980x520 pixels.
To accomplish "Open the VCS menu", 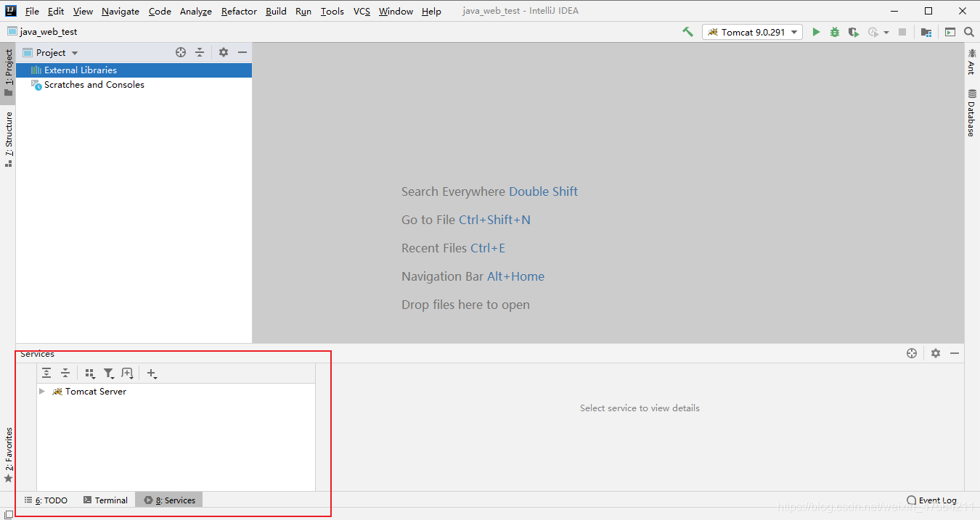I will (362, 11).
